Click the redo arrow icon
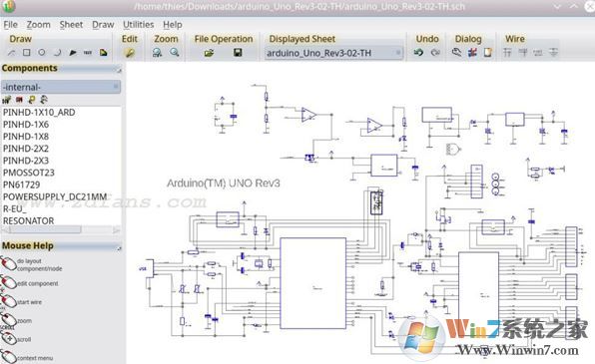 click(435, 52)
